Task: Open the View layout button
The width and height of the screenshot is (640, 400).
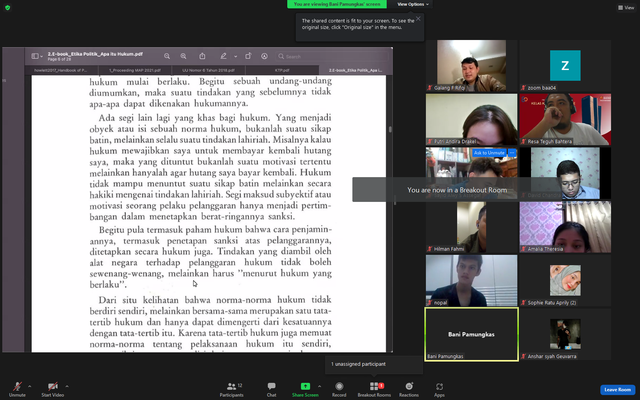Action: coord(626,7)
